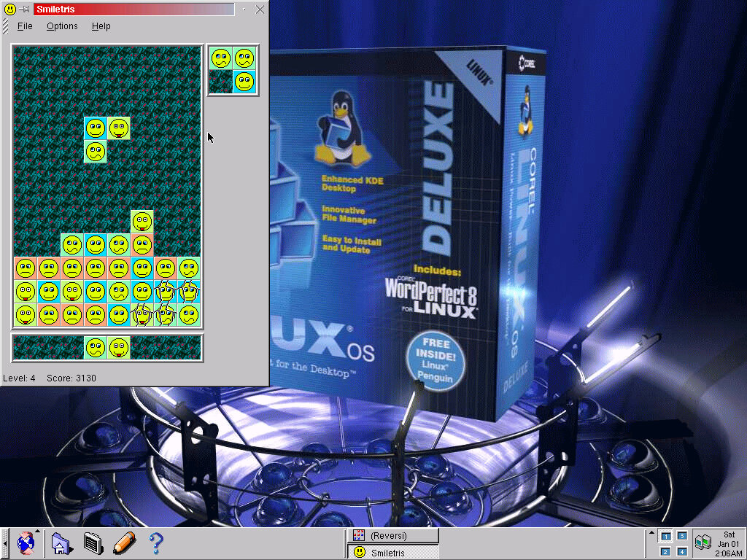Toggle the sticky pin on the Smiletris window
Screen dimensions: 747x560
click(24, 9)
